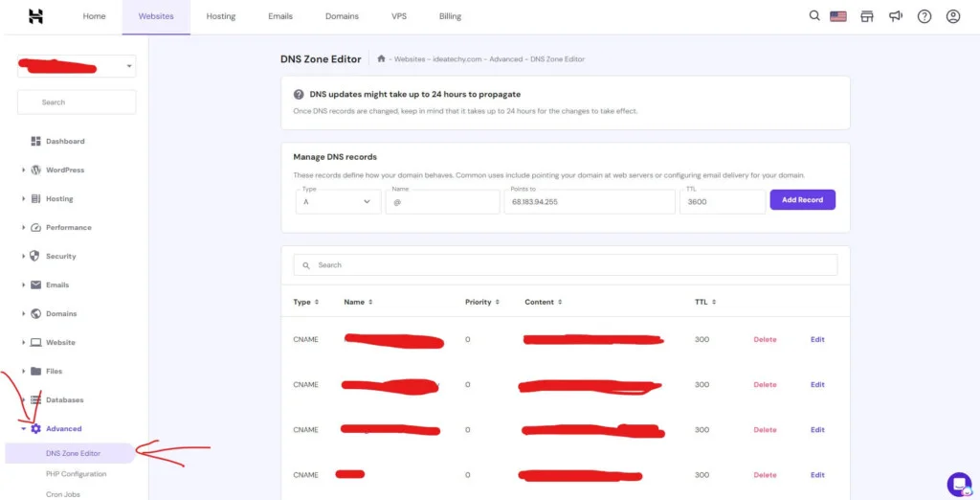Image resolution: width=980 pixels, height=500 pixels.
Task: Expand the Performance sidebar section
Action: (x=24, y=228)
